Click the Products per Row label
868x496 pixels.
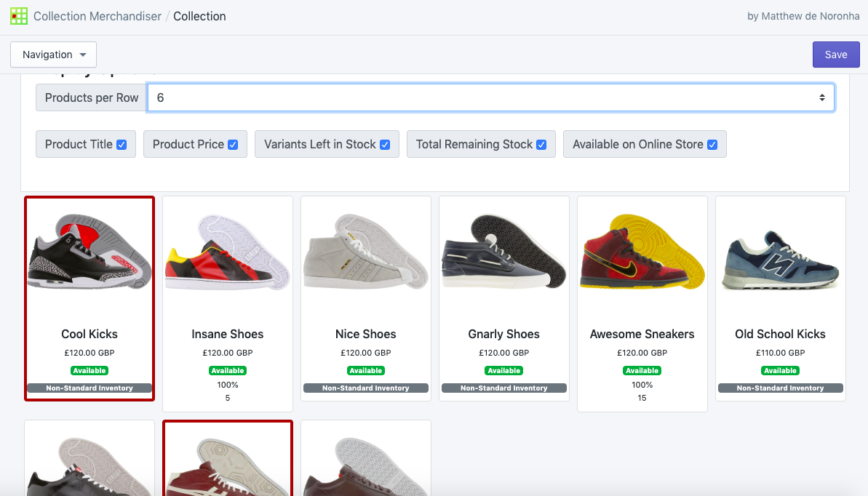pyautogui.click(x=92, y=97)
